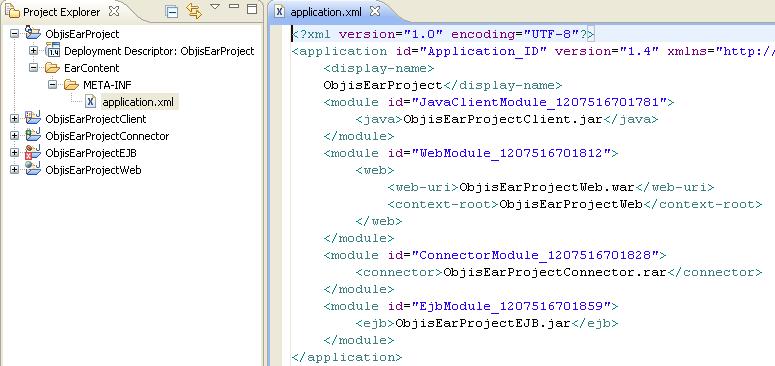Select Deployment Descriptor: ObjisEarProject item
The image size is (775, 366).
click(159, 51)
